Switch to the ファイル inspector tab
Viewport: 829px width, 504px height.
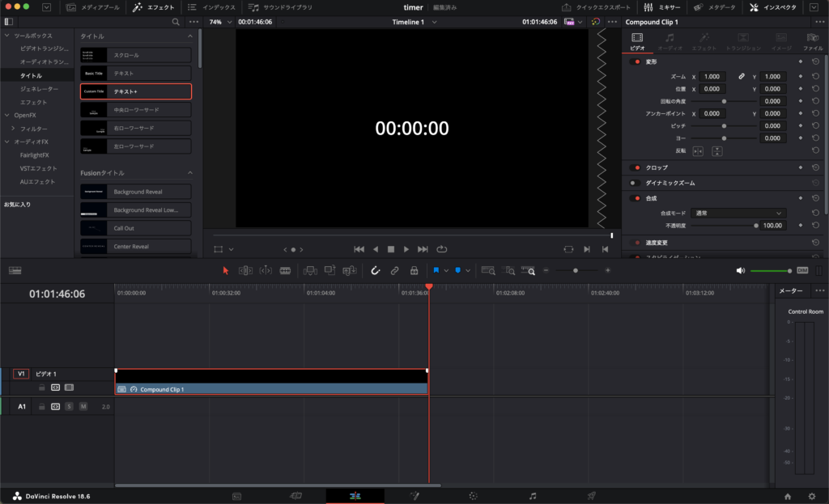click(x=813, y=40)
